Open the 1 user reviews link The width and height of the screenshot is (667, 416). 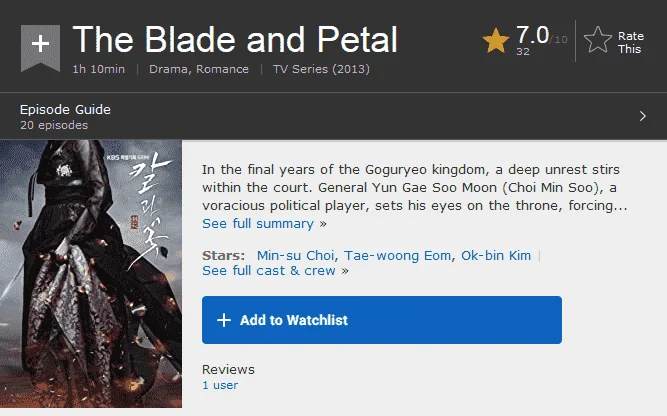[x=220, y=385]
